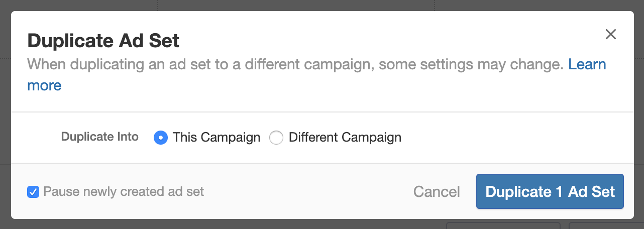
Task: Click the word more on the second line
Action: (x=44, y=85)
